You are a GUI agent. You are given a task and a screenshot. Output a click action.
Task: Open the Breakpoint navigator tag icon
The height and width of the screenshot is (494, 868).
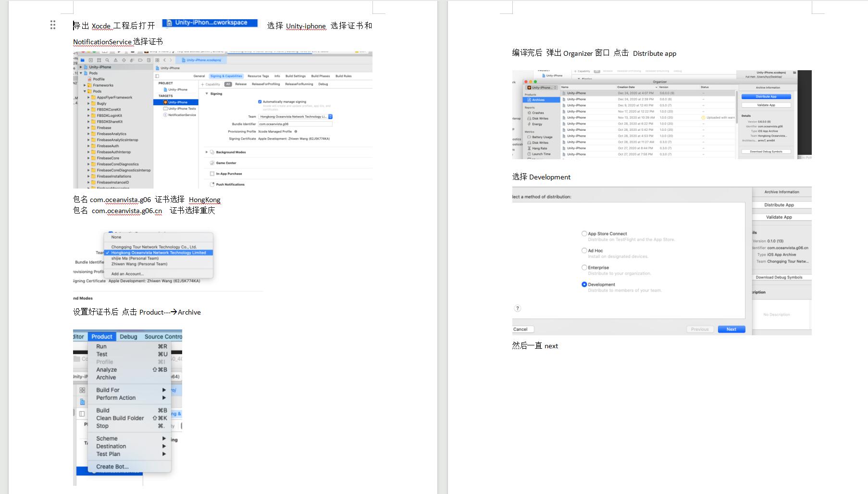140,60
